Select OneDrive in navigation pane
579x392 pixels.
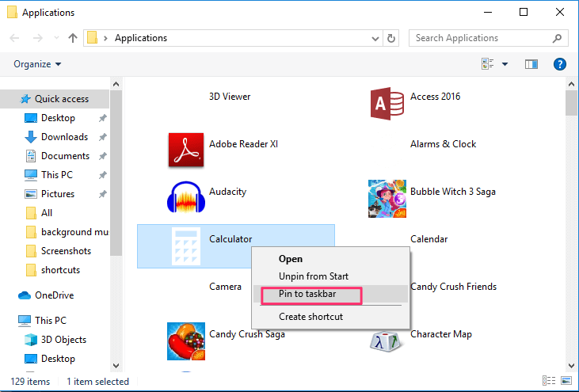tap(55, 295)
